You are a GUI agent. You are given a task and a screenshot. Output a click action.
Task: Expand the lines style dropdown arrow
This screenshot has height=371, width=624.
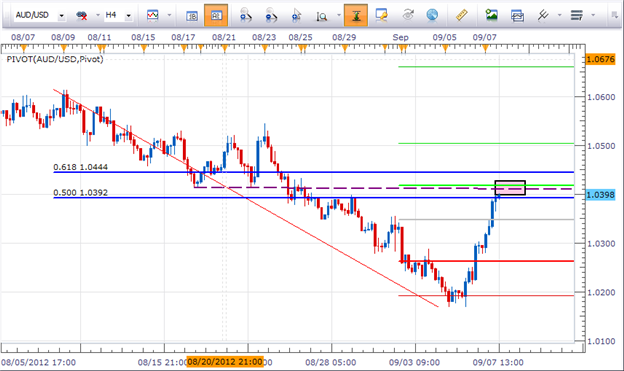593,16
